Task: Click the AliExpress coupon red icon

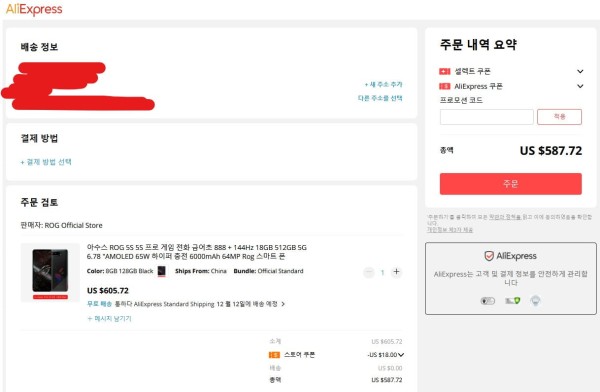Action: (x=444, y=86)
